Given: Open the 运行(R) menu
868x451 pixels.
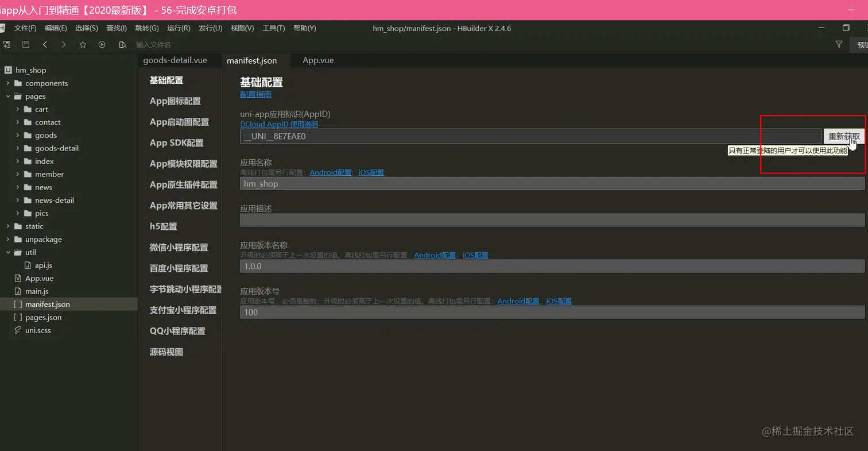Looking at the screenshot, I should [179, 28].
